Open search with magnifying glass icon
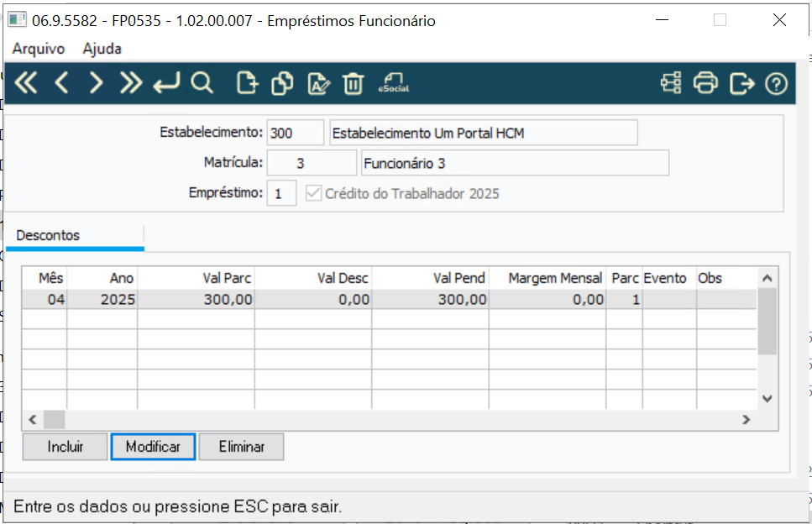This screenshot has height=524, width=812. point(202,83)
